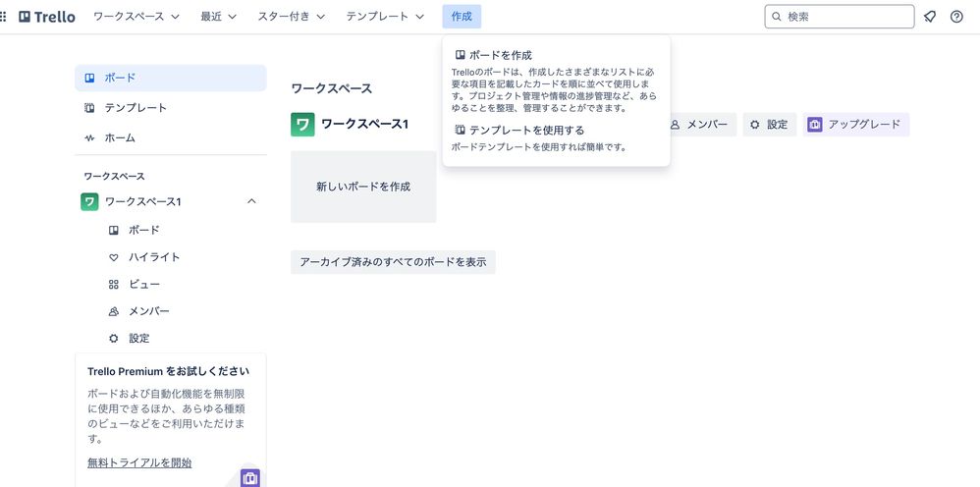Click the ハイライト heart icon

pos(113,257)
